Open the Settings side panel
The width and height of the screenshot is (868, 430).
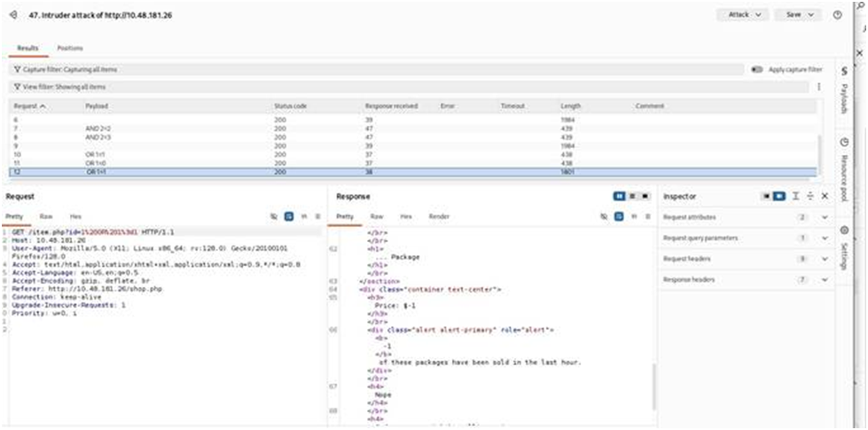844,248
